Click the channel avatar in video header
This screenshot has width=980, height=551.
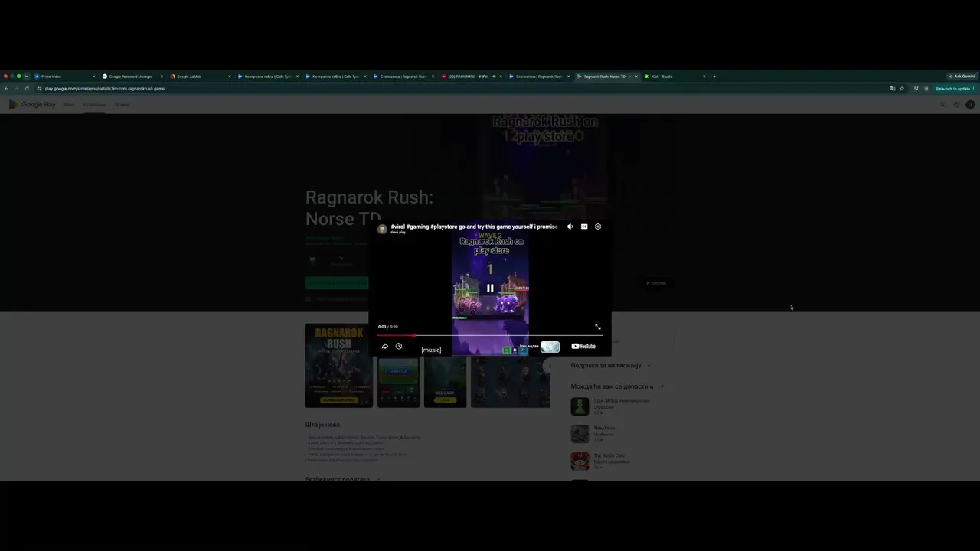click(x=382, y=229)
